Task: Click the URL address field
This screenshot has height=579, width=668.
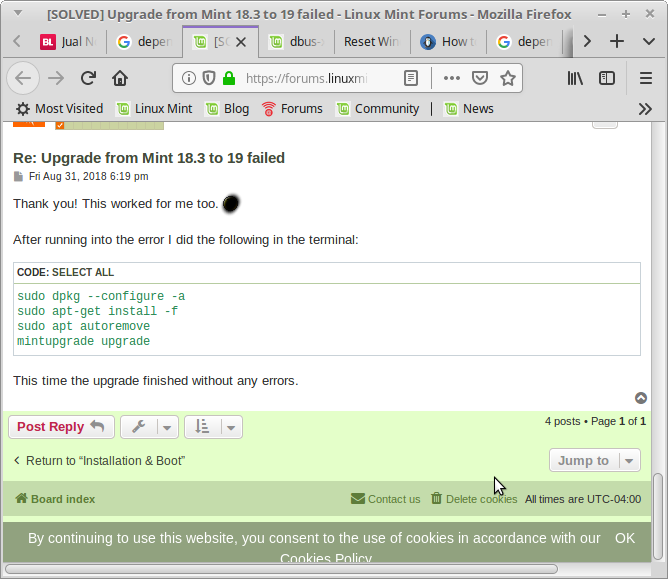Action: pyautogui.click(x=307, y=78)
